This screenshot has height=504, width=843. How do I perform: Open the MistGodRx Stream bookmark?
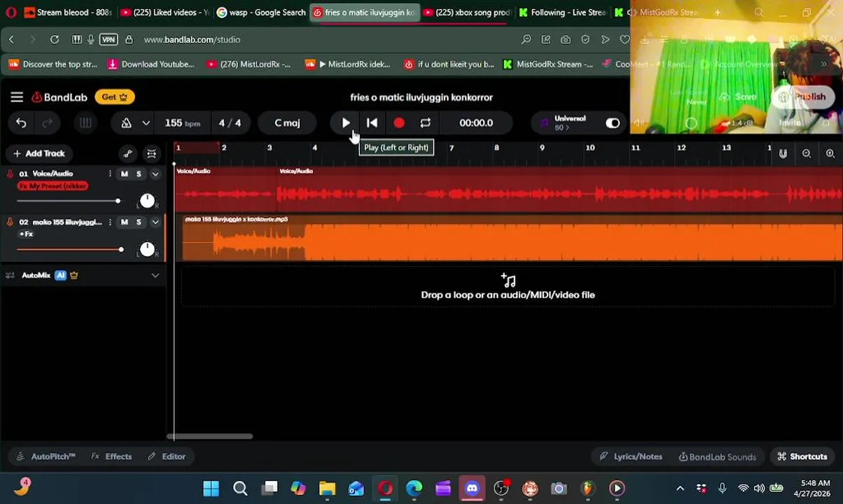(x=548, y=64)
